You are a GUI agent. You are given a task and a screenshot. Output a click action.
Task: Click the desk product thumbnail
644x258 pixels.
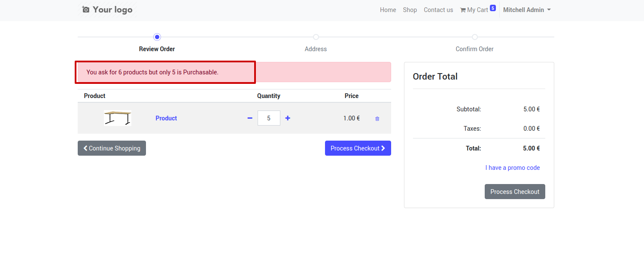pos(118,118)
